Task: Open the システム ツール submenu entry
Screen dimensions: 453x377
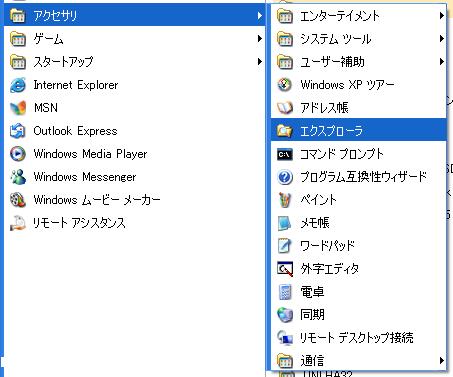Action: (359, 39)
